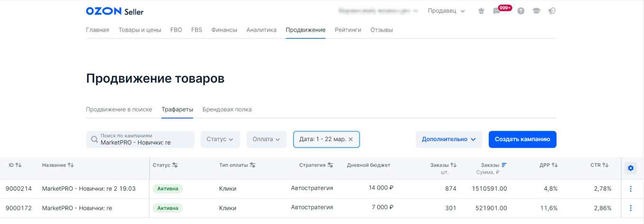This screenshot has height=224, width=644.
Task: Open campaign MarketPRO - Новички: re 2 19.03
Action: pyautogui.click(x=89, y=188)
